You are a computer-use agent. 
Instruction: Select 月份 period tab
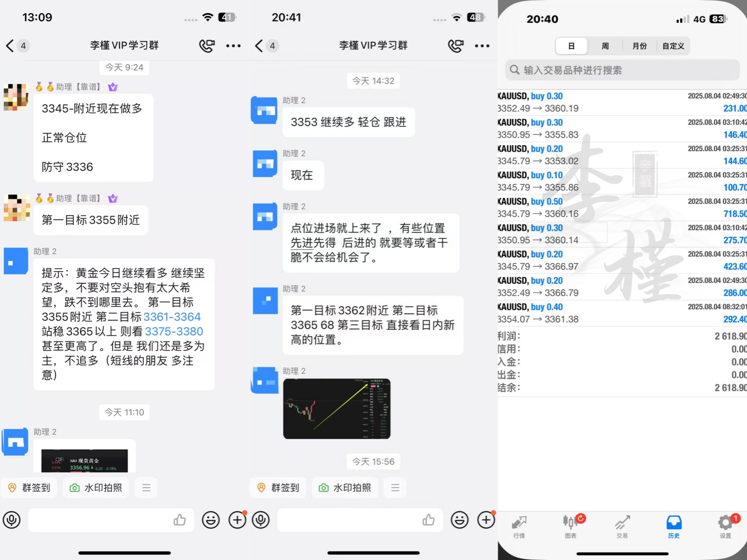(x=640, y=46)
